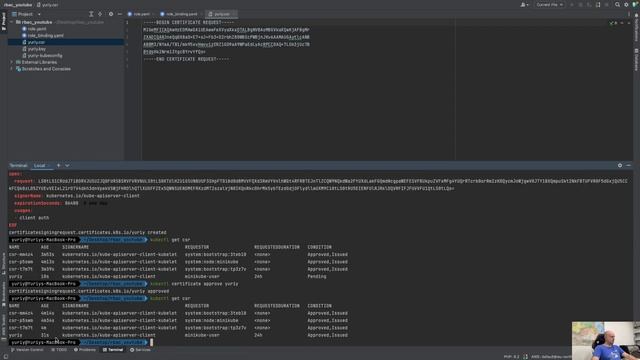Open the editor tabs more options icon
The width and height of the screenshot is (640, 360).
point(629,14)
